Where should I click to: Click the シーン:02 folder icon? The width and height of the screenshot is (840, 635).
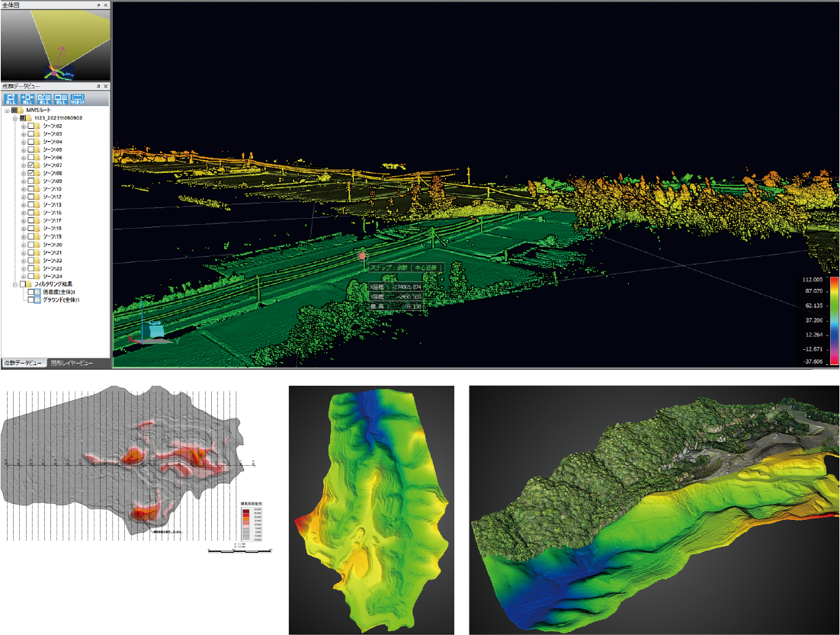(x=38, y=126)
